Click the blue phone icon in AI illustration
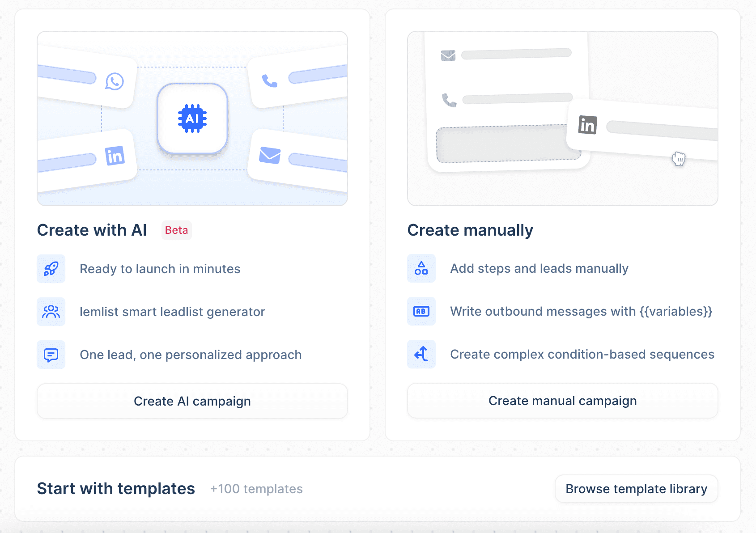Viewport: 756px width, 533px height. coord(269,81)
